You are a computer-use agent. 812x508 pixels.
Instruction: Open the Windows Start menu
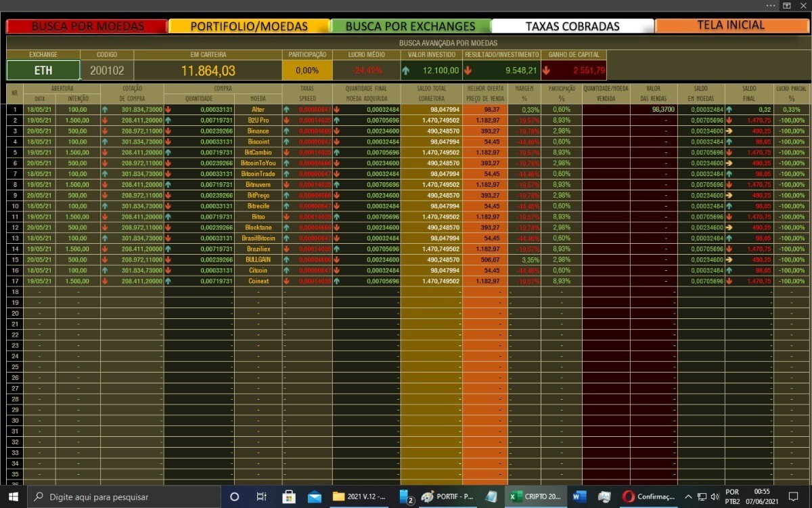(x=13, y=496)
